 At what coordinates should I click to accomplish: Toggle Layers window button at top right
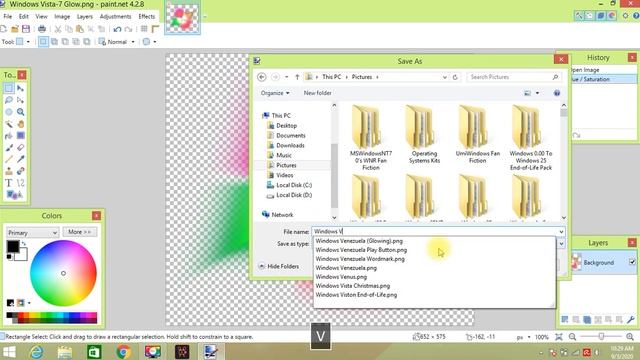click(x=601, y=16)
